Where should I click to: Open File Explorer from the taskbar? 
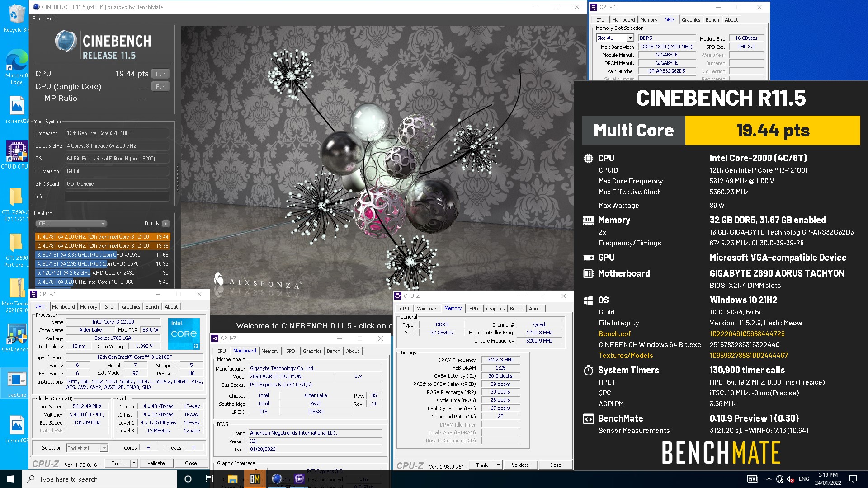[x=233, y=479]
